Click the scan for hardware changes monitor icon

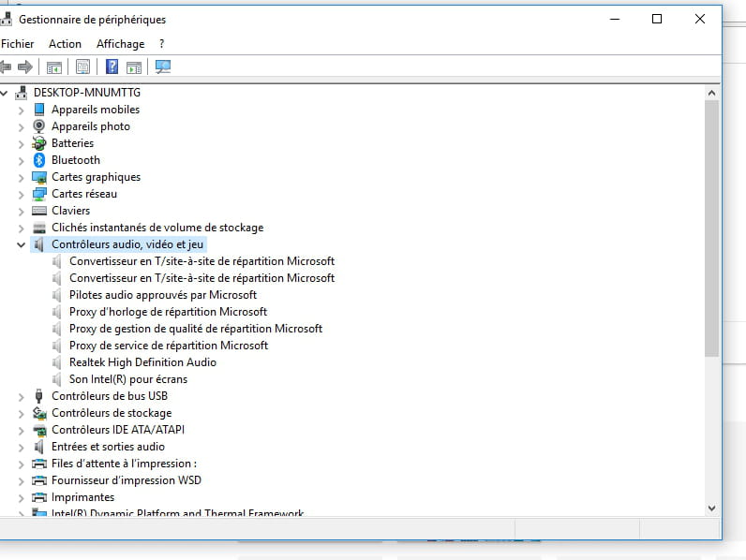[163, 66]
